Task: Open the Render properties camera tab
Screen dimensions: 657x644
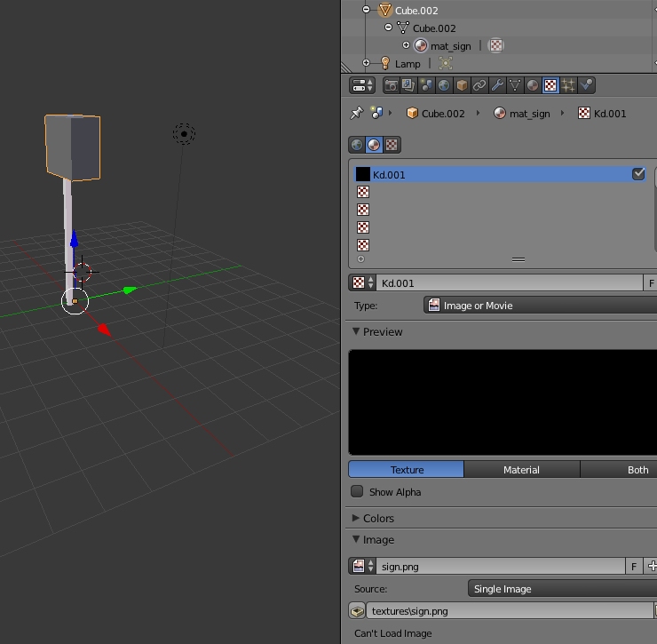Action: point(391,86)
